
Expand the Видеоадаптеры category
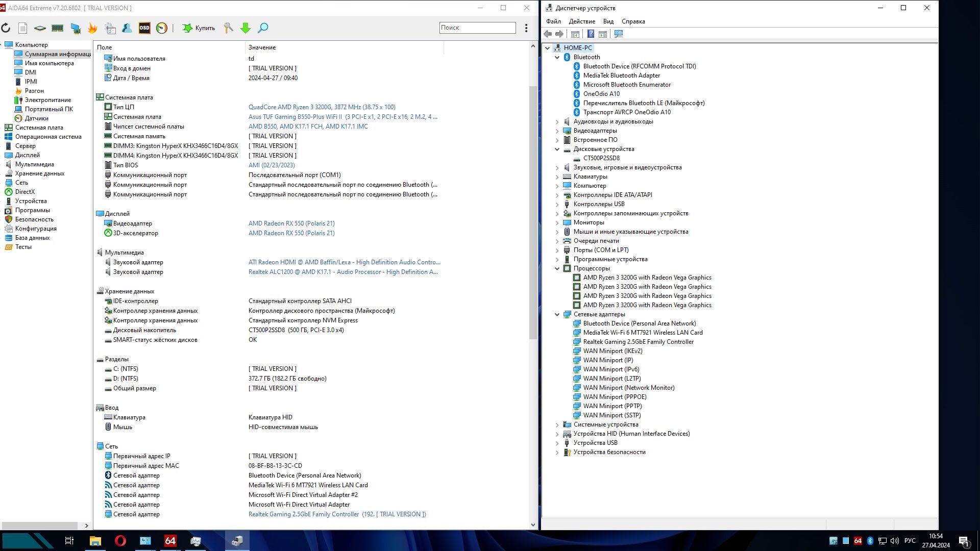pyautogui.click(x=557, y=131)
